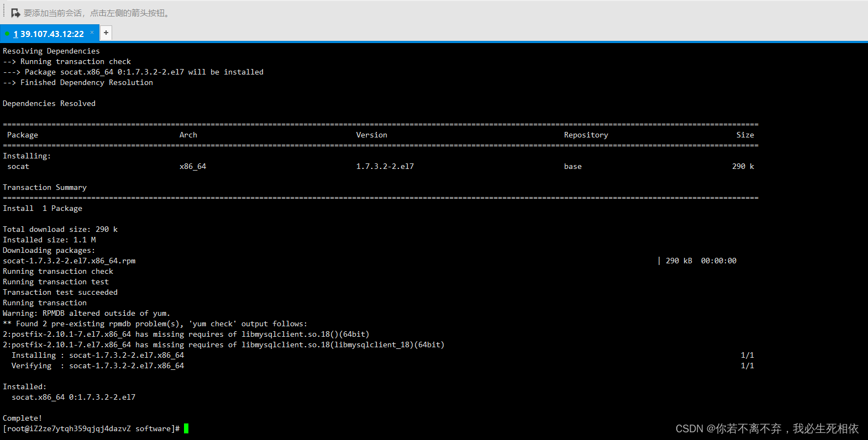Click the '1/1' counter on the Verifying line
The width and height of the screenshot is (868, 440).
(x=748, y=365)
